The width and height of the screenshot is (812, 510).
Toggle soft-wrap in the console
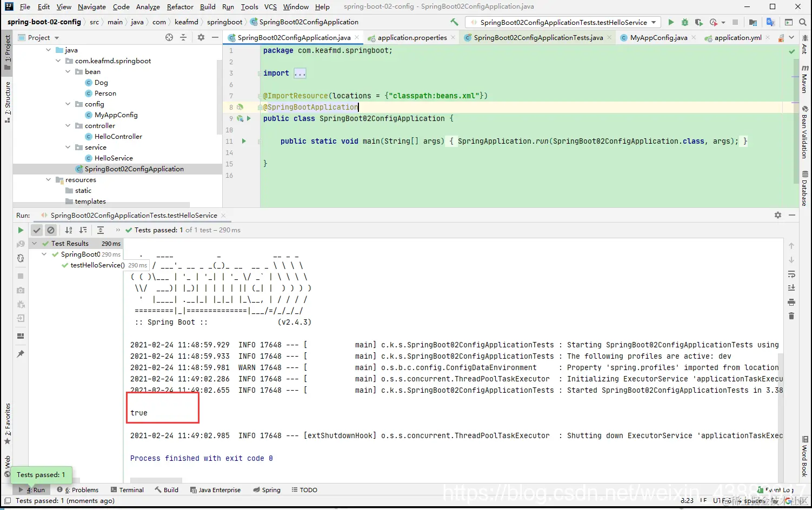coord(791,274)
